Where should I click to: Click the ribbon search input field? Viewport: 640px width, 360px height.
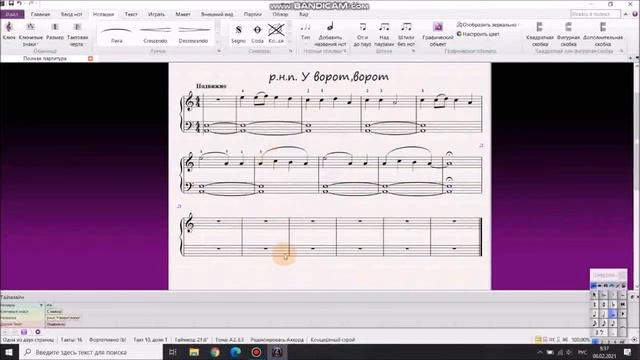click(596, 14)
